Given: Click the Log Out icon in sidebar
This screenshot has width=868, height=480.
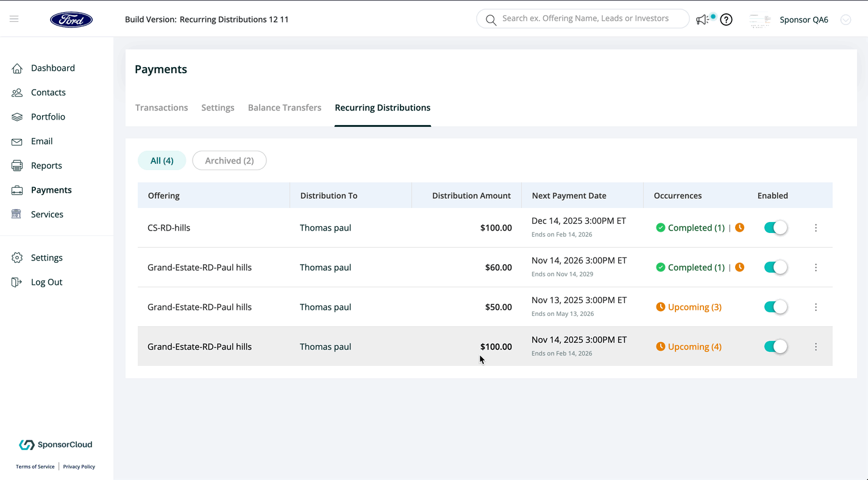Looking at the screenshot, I should point(17,282).
